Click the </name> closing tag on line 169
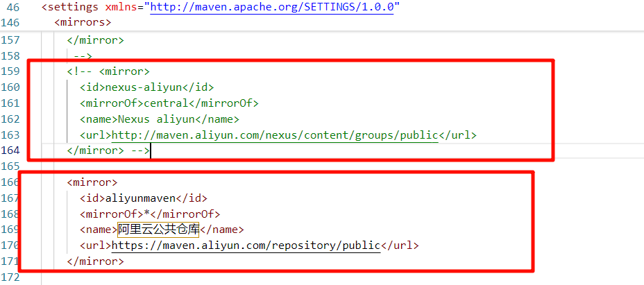644x285 pixels. pyautogui.click(x=222, y=230)
